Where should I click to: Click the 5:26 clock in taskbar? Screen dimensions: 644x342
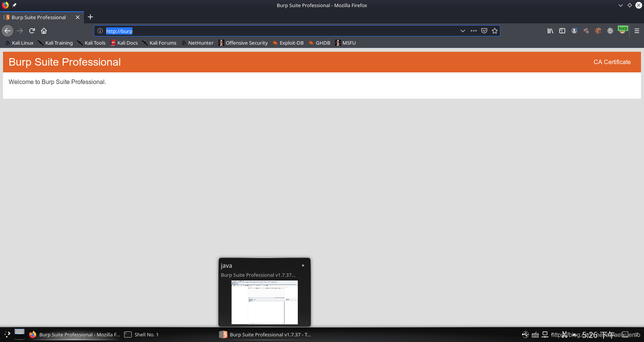click(598, 335)
